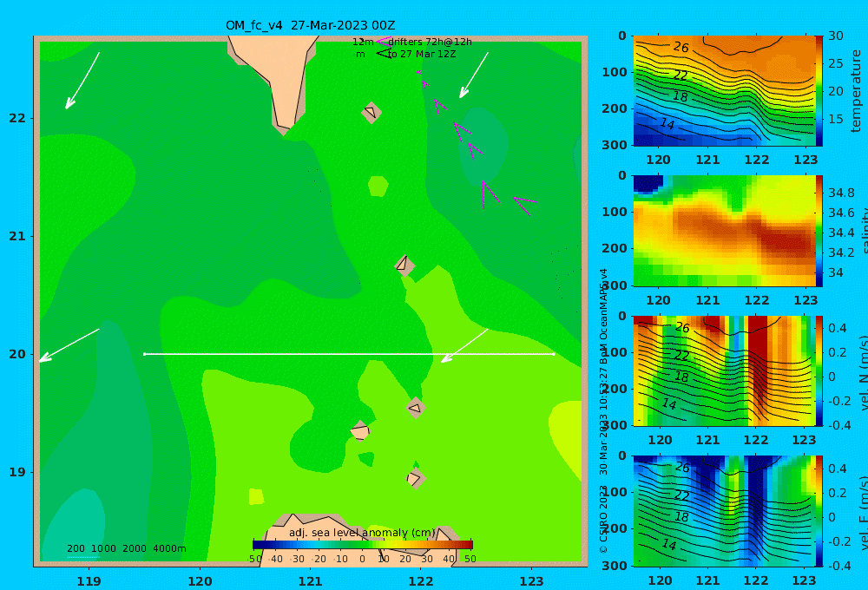This screenshot has height=590, width=868.
Task: Click the '1000' bathymetry depth label
Action: (103, 548)
